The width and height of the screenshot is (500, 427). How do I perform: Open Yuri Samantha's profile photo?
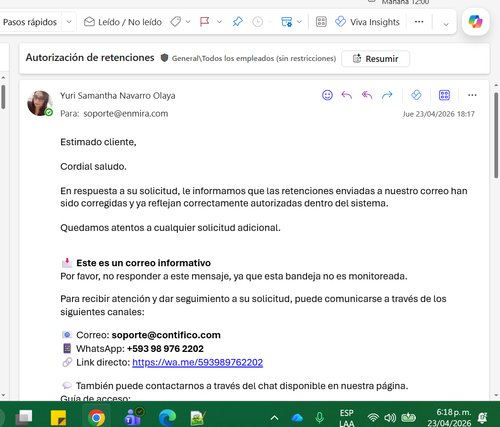coord(40,103)
